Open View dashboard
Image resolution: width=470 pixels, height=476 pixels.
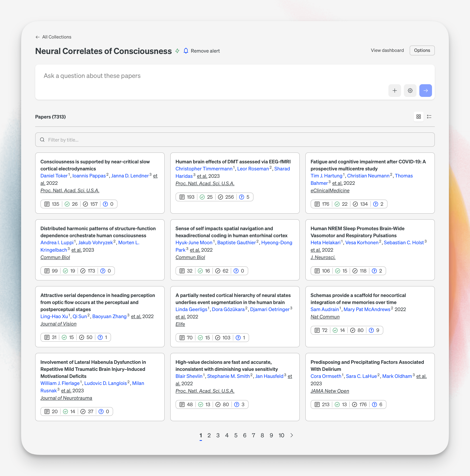tap(387, 50)
